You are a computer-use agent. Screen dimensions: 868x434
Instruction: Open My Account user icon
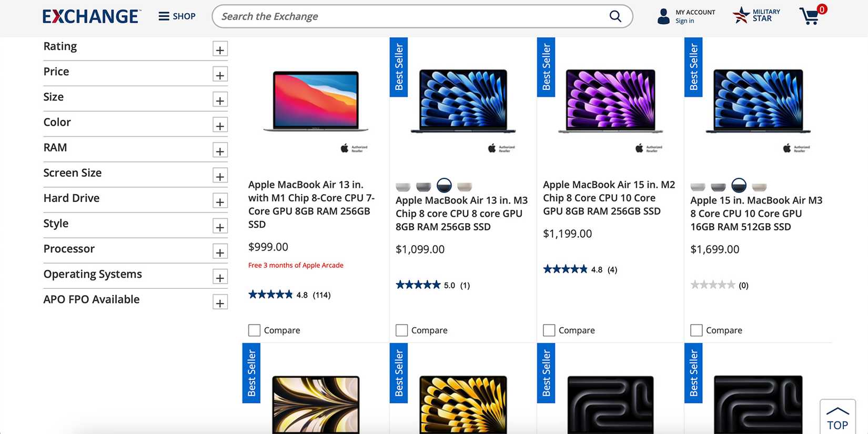(664, 16)
